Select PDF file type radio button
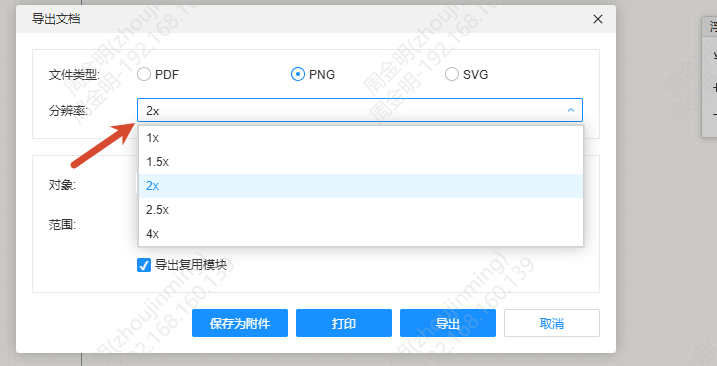Image resolution: width=717 pixels, height=366 pixels. [x=144, y=74]
